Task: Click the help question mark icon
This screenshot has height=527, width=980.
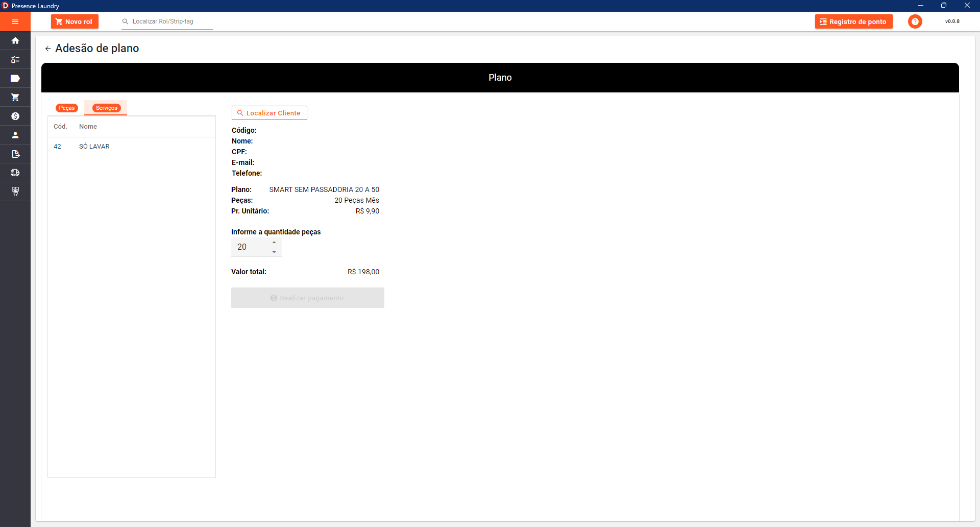Action: (x=915, y=21)
